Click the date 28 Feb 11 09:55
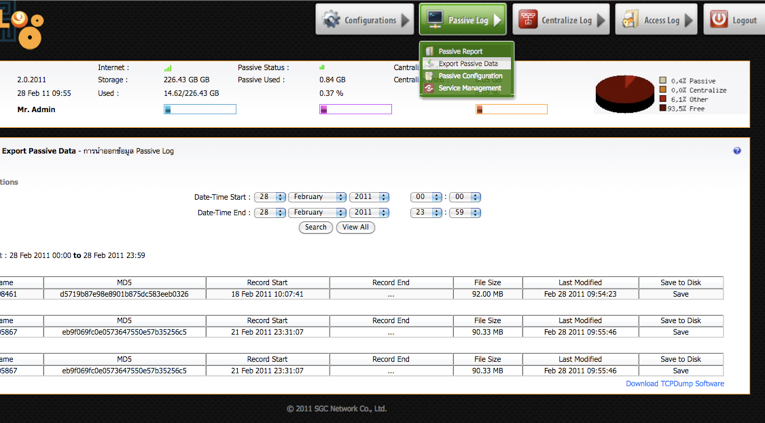Image resolution: width=765 pixels, height=423 pixels. click(44, 93)
